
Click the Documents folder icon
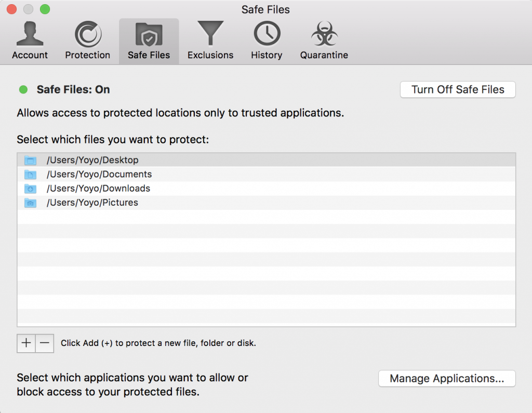tap(30, 175)
